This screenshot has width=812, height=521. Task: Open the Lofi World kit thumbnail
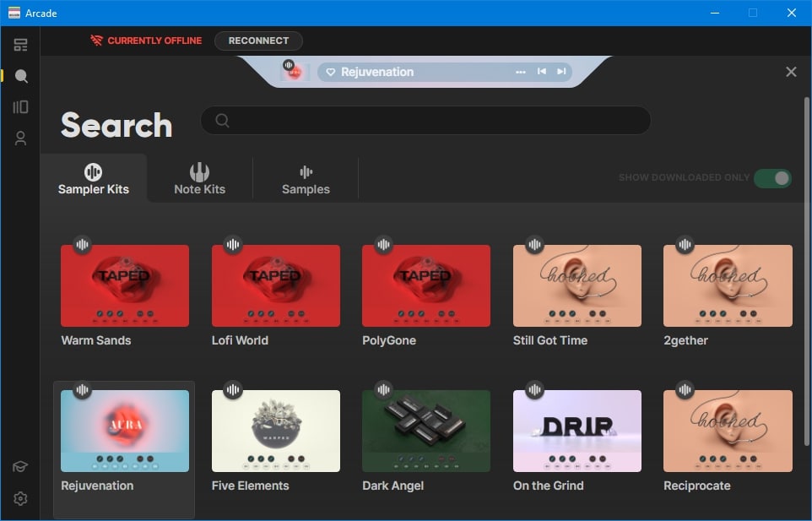(275, 286)
